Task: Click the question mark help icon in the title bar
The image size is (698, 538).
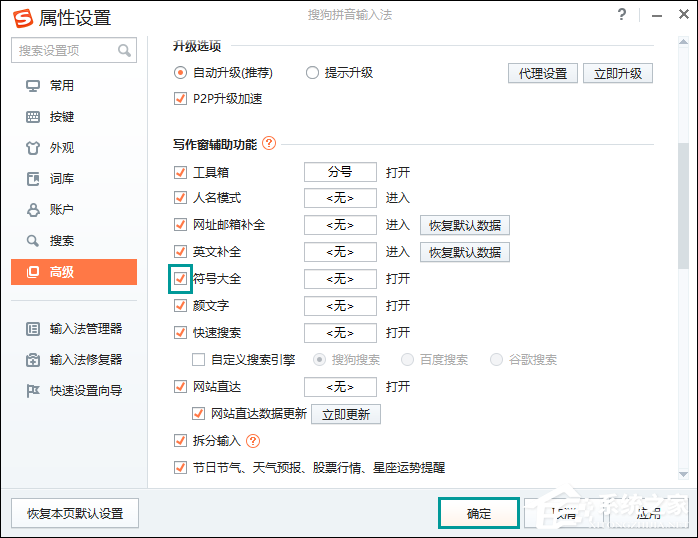Action: (622, 16)
